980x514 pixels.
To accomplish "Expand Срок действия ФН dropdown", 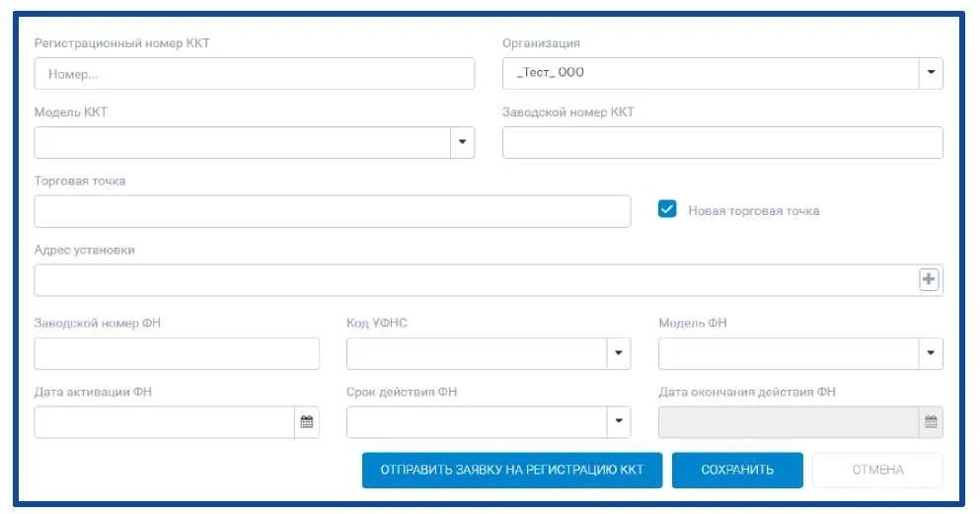I will click(618, 422).
